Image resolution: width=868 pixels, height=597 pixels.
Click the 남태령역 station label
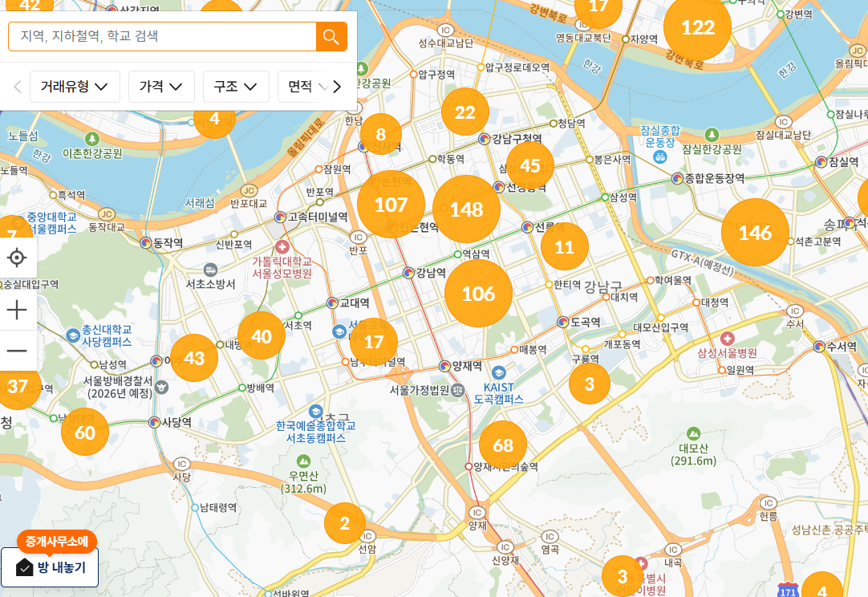click(x=218, y=507)
